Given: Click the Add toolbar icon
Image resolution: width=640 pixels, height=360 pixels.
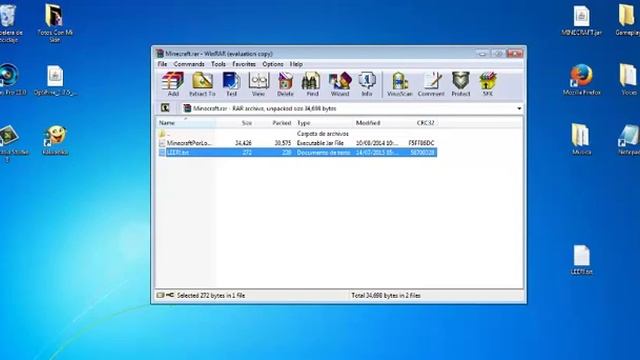Looking at the screenshot, I should (173, 84).
